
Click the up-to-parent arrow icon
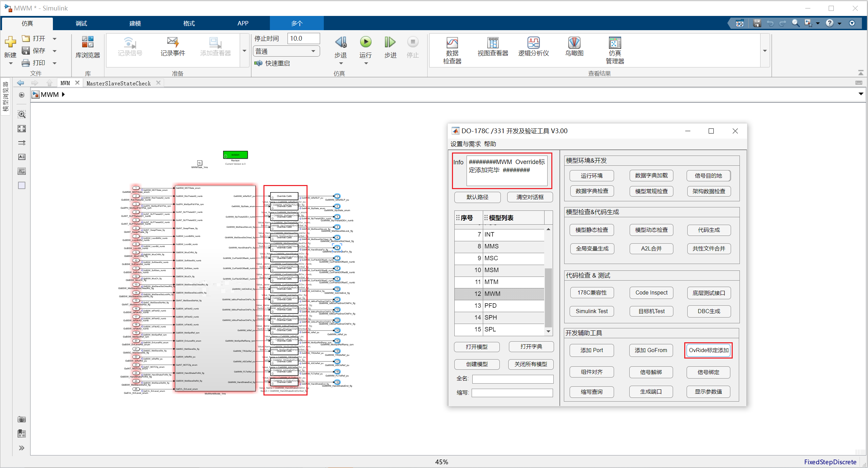click(x=50, y=83)
